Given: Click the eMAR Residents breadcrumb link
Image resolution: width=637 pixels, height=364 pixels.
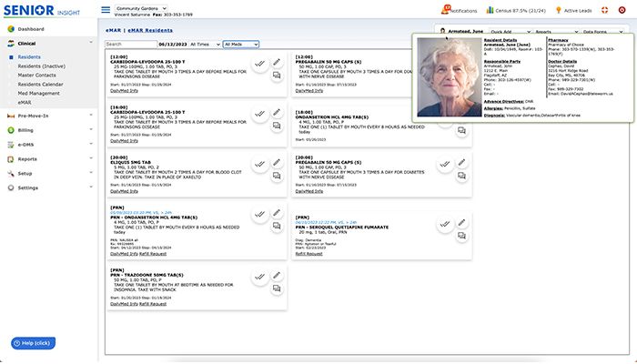Looking at the screenshot, I should (150, 30).
